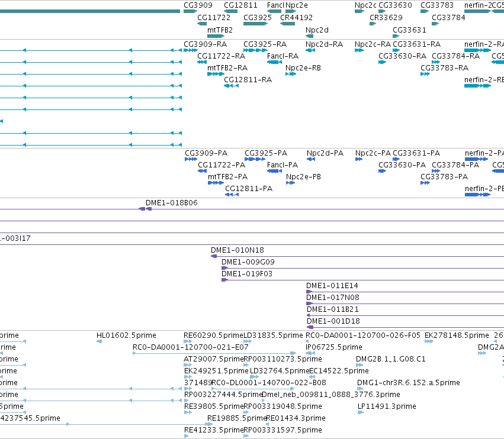Image resolution: width=504 pixels, height=439 pixels.
Task: Select the Npc2e-RB transcript
Action: (x=291, y=74)
